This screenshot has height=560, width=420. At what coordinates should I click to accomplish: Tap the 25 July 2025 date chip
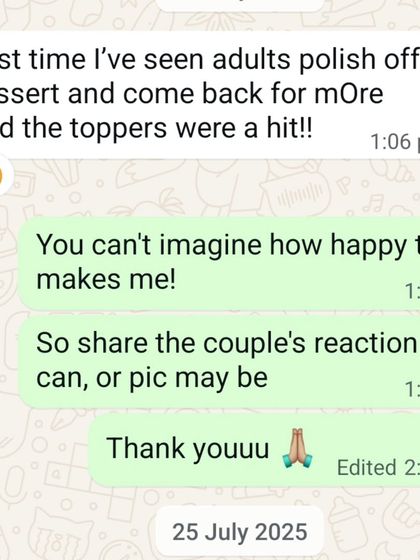[240, 532]
